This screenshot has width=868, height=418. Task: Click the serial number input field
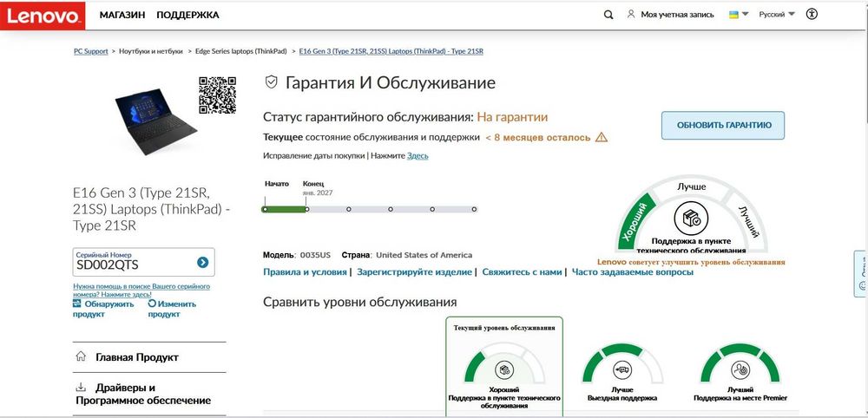pyautogui.click(x=135, y=262)
